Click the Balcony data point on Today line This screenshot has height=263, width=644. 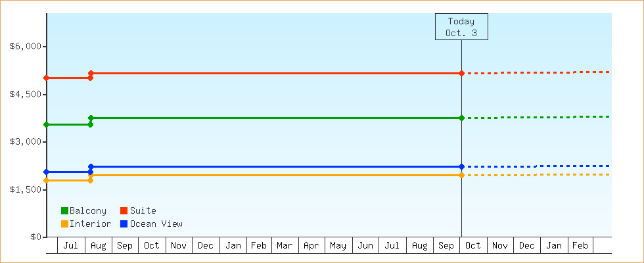click(x=461, y=118)
